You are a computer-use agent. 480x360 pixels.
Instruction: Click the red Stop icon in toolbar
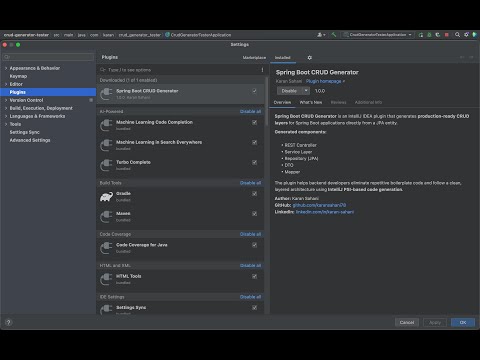[x=447, y=35]
